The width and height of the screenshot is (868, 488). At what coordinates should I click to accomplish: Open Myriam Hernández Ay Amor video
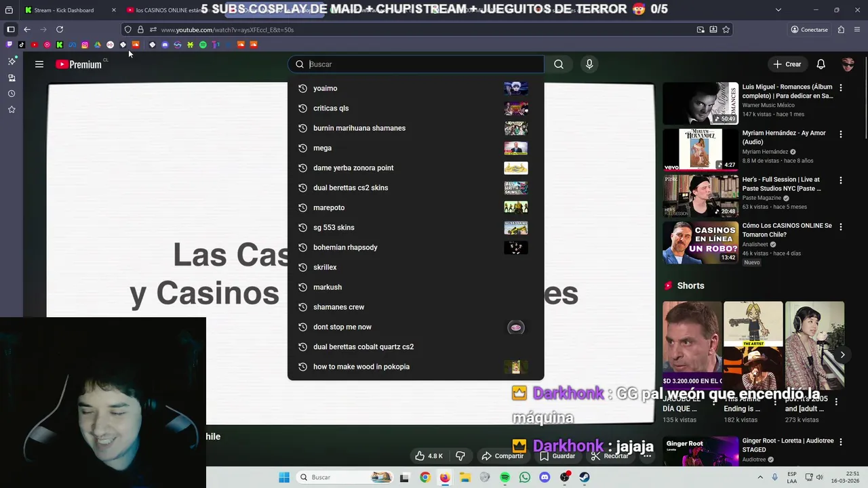pos(701,149)
